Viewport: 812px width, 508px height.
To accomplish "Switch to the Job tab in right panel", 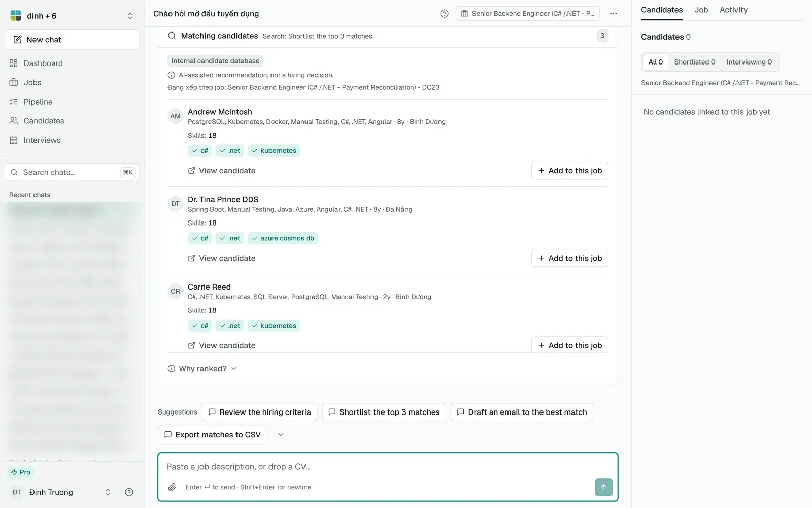I will coord(701,10).
